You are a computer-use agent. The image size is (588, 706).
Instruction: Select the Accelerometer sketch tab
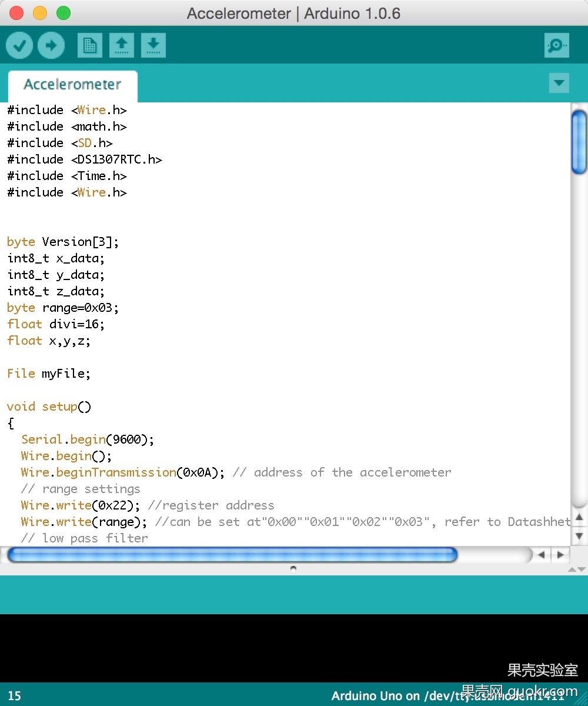[x=72, y=85]
